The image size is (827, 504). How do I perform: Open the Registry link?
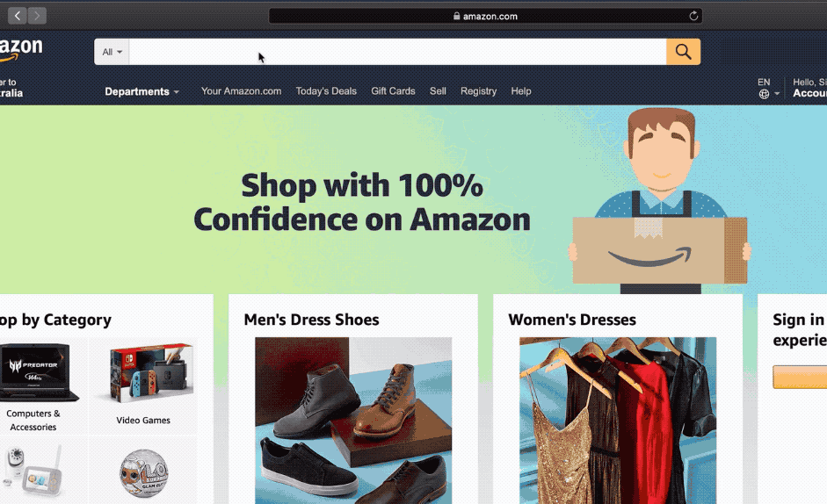click(478, 91)
